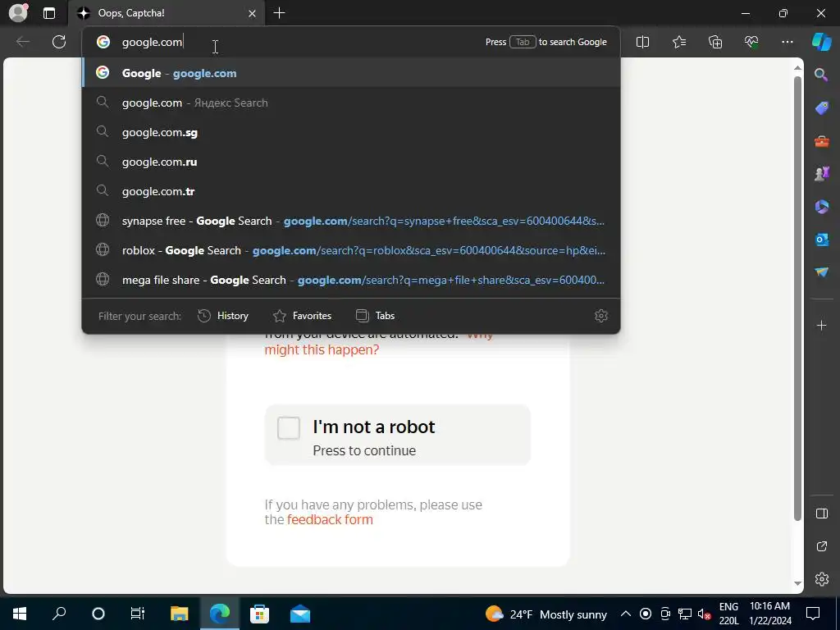This screenshot has width=840, height=630.
Task: Open the clock showing 10:16 AM
Action: point(769,614)
